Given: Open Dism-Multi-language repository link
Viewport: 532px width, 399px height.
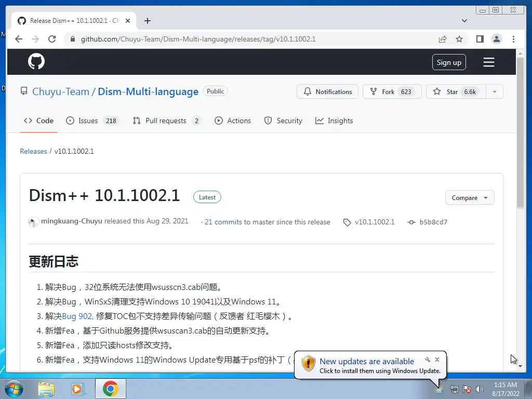Looking at the screenshot, I should 148,91.
